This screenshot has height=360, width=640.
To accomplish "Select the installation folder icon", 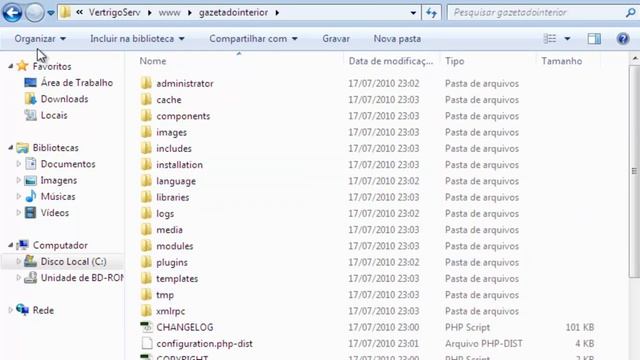I will [x=146, y=164].
